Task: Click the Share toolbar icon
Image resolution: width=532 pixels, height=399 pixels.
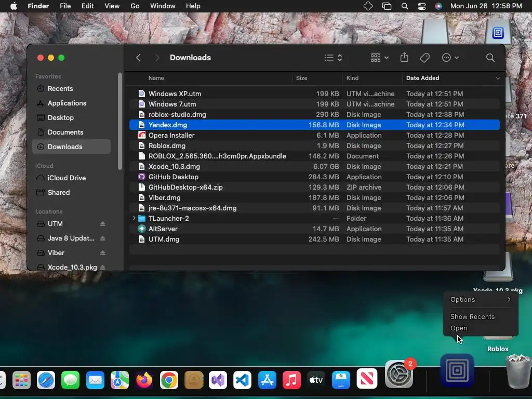Action: (404, 57)
